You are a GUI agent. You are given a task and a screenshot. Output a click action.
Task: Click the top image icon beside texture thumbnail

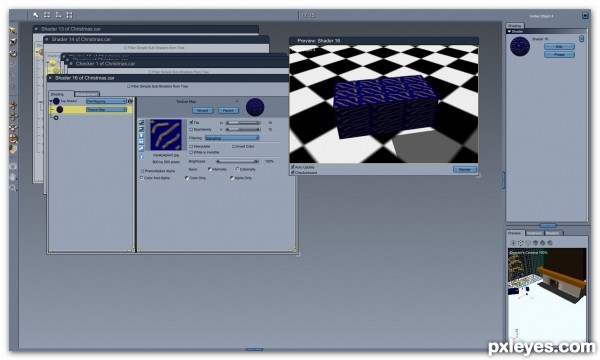coord(141,122)
